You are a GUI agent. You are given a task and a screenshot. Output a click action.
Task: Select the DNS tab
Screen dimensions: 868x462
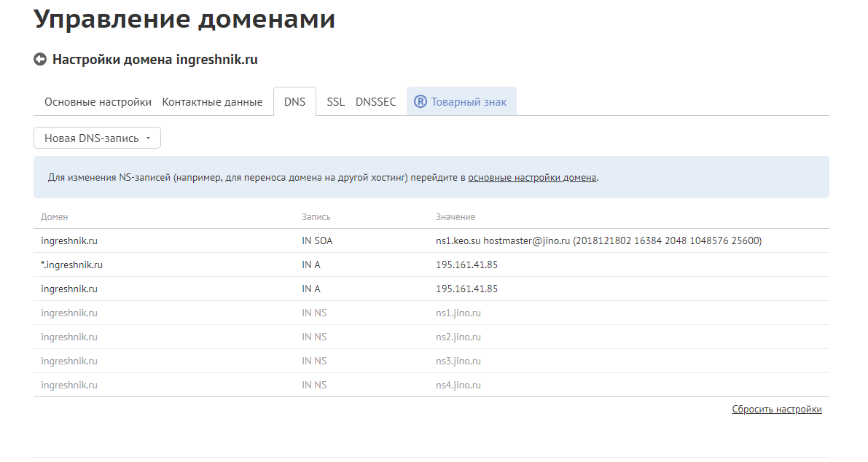[x=294, y=102]
